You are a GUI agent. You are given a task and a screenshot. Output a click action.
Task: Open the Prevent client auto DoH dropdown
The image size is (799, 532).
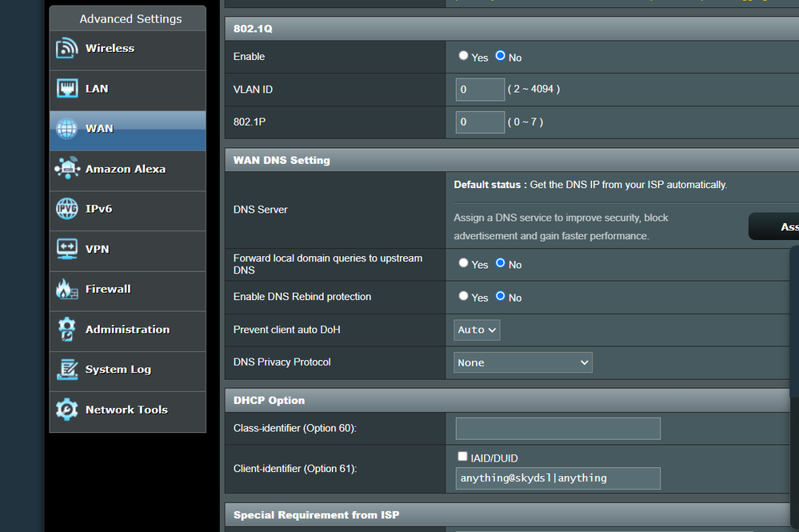pos(477,330)
